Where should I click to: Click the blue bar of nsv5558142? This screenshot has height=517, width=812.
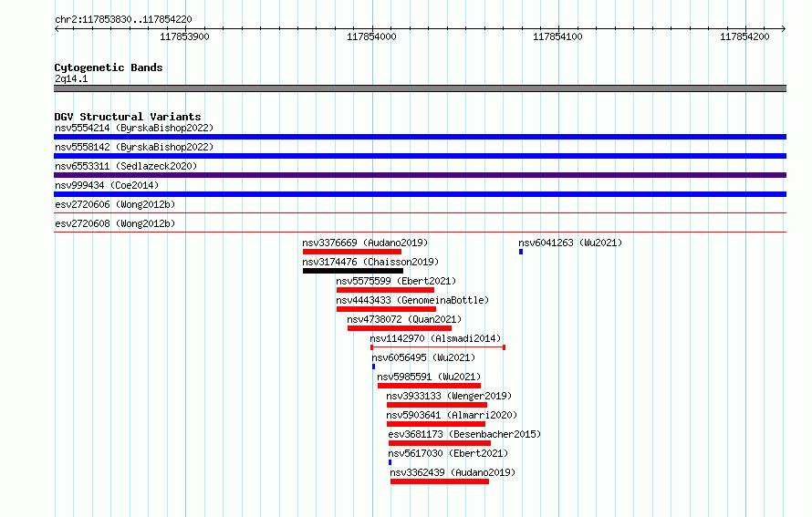click(x=420, y=156)
